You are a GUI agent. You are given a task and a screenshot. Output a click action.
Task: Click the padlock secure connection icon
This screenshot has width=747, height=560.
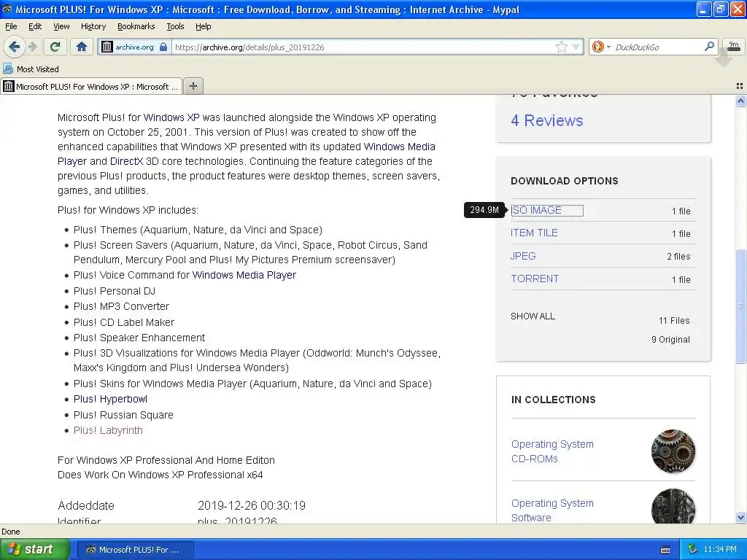[163, 47]
